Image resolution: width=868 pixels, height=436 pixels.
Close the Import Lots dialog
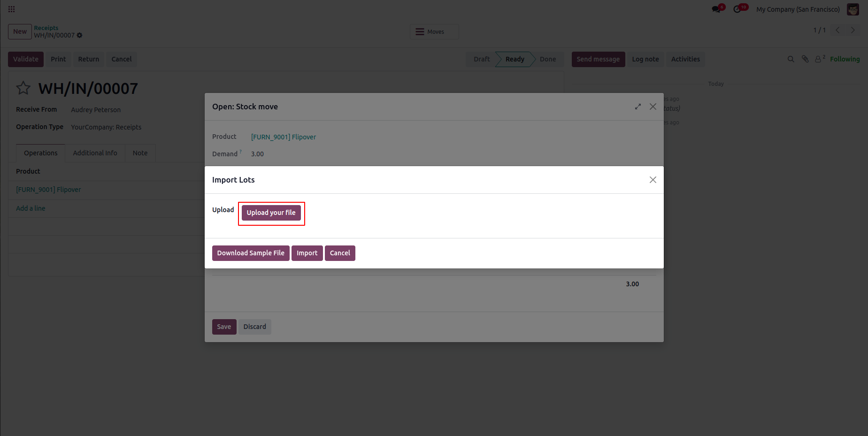point(653,180)
